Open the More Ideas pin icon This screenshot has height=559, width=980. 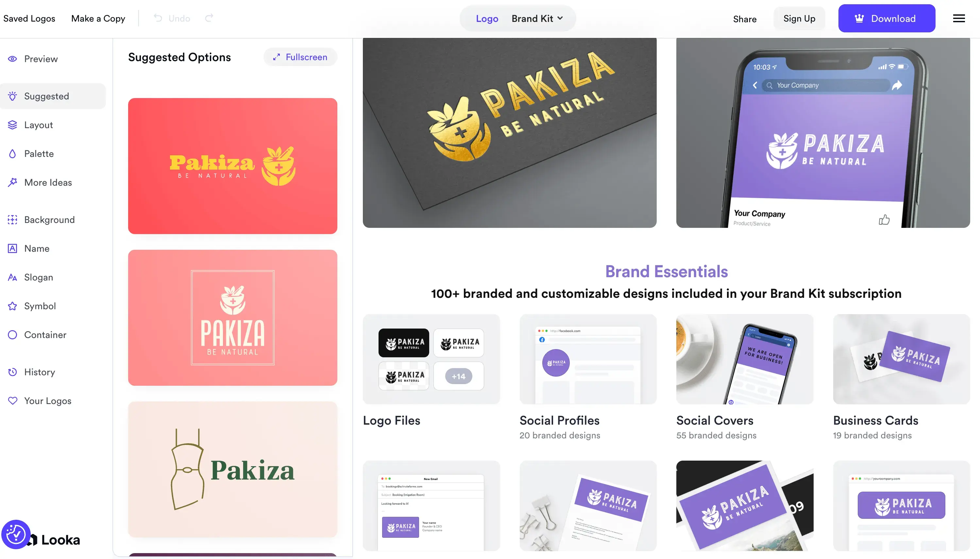pyautogui.click(x=12, y=182)
